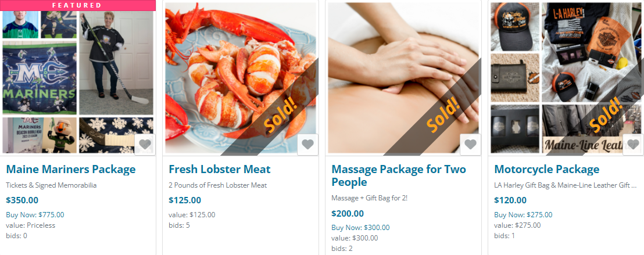Click the woman holding hockey stick photo
This screenshot has width=644, height=255.
coord(116,62)
